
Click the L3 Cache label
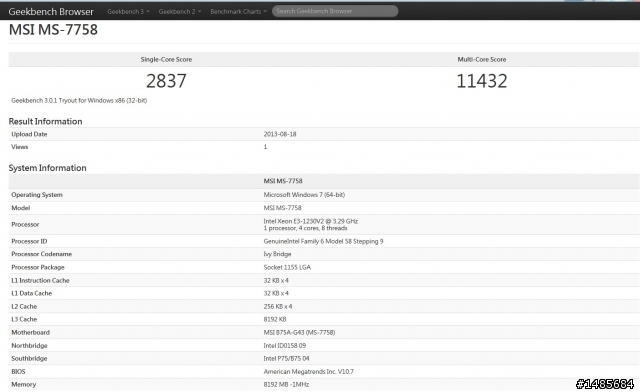(24, 319)
